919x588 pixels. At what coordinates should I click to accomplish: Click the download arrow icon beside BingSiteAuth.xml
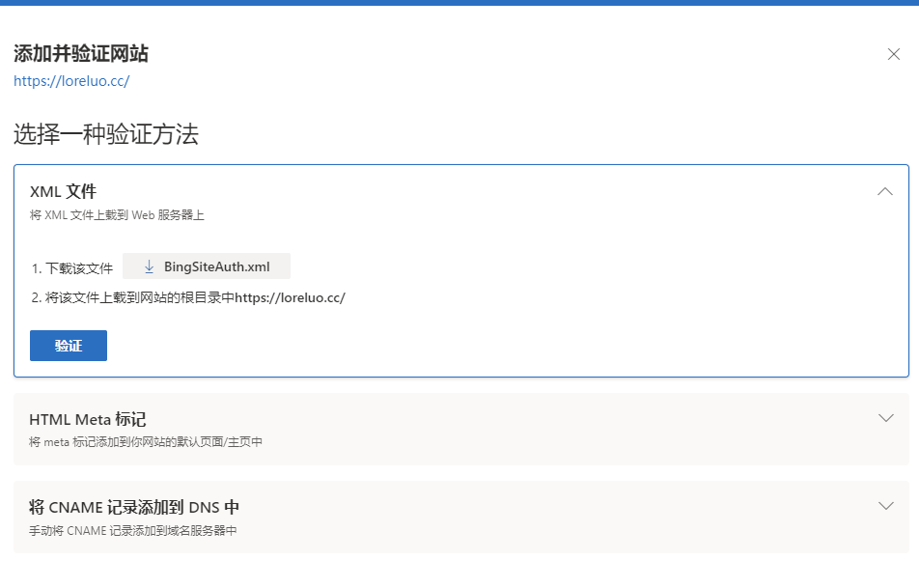149,266
